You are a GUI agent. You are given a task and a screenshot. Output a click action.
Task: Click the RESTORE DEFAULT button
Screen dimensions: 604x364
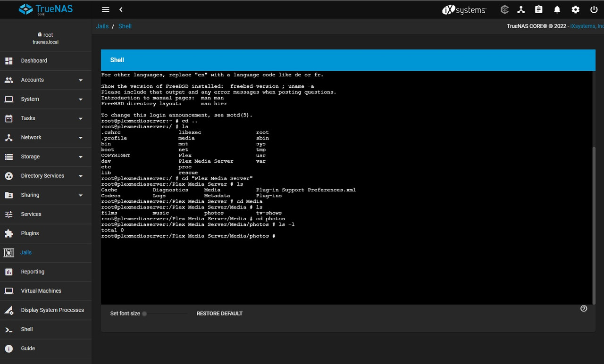tap(219, 314)
